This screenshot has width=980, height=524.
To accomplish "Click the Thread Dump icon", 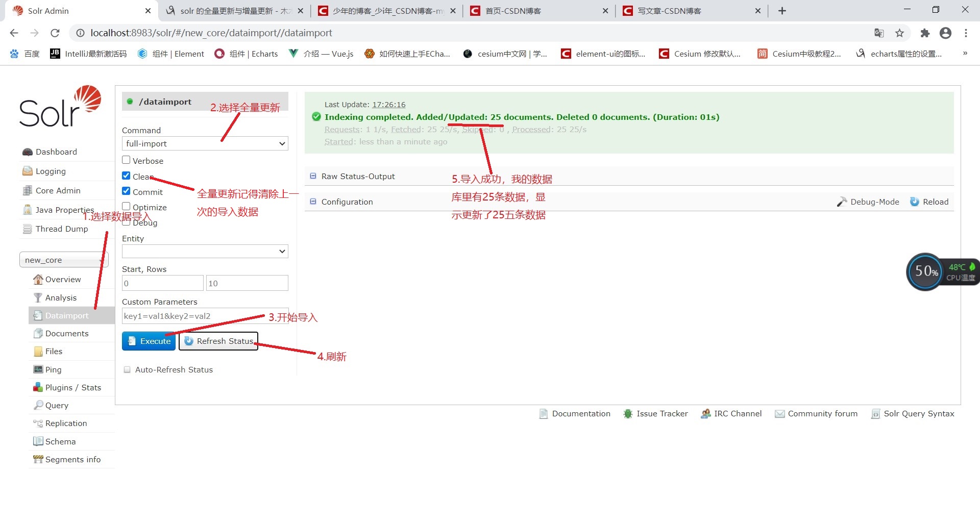I will [28, 229].
